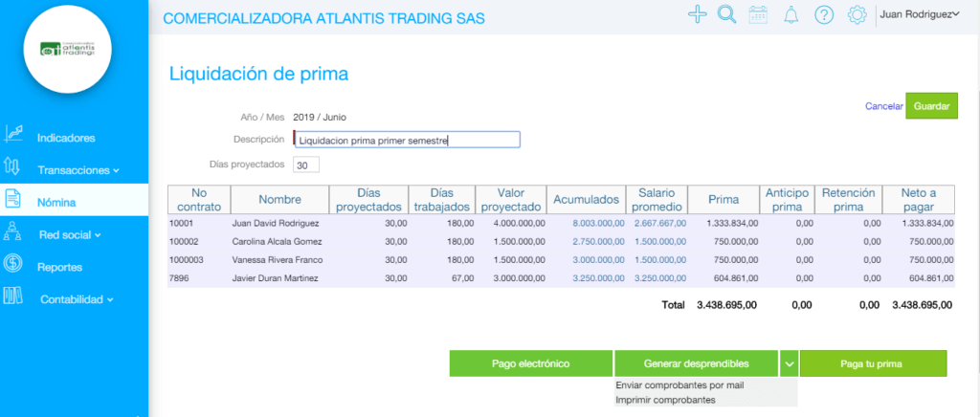Screen dimensions: 980x417
Task: Select the Juan David Rodriguez row name
Action: [275, 223]
